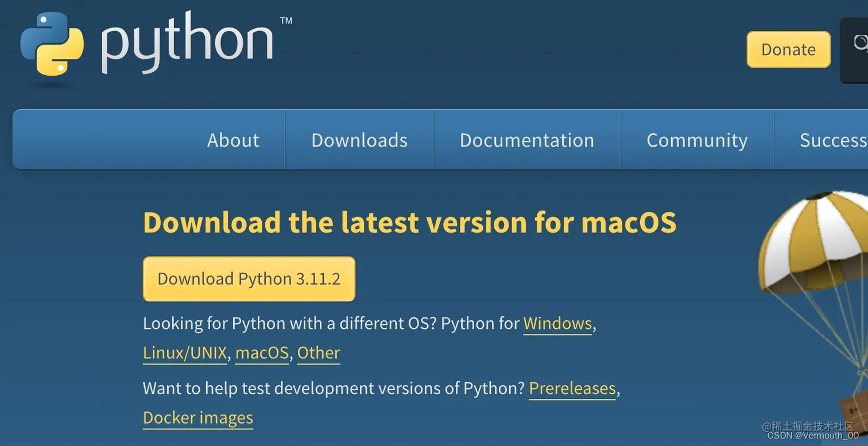Open the Community menu

point(697,140)
